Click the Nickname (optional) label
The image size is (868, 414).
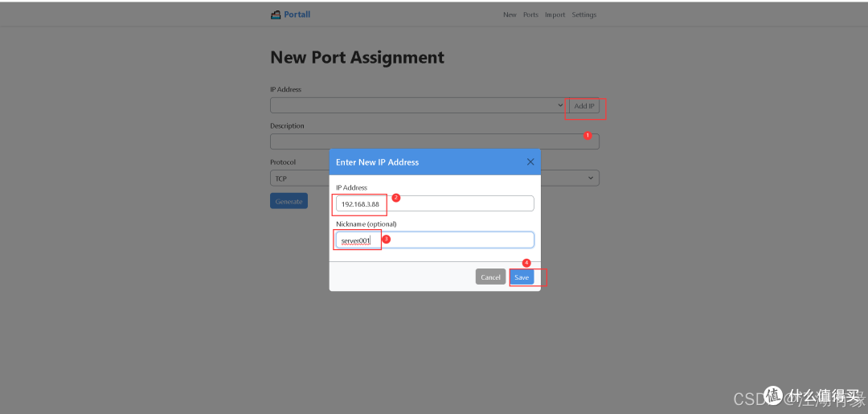(366, 223)
